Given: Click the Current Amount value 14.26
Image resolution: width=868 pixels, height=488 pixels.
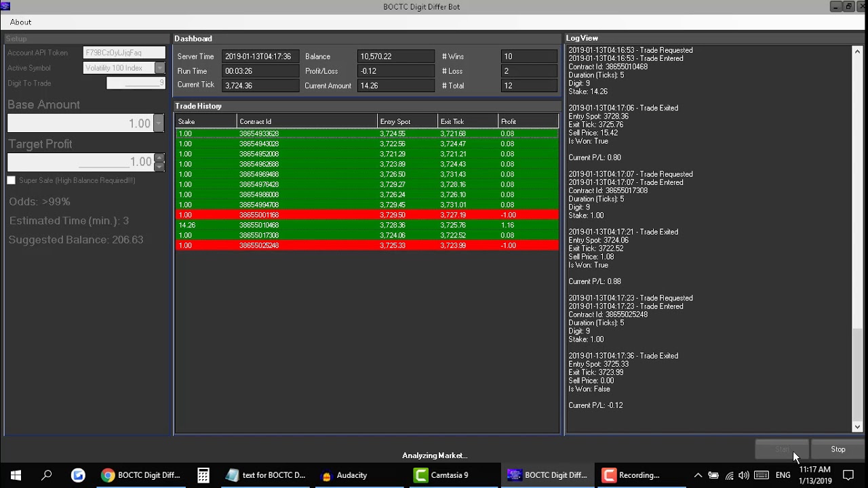Looking at the screenshot, I should tap(396, 85).
